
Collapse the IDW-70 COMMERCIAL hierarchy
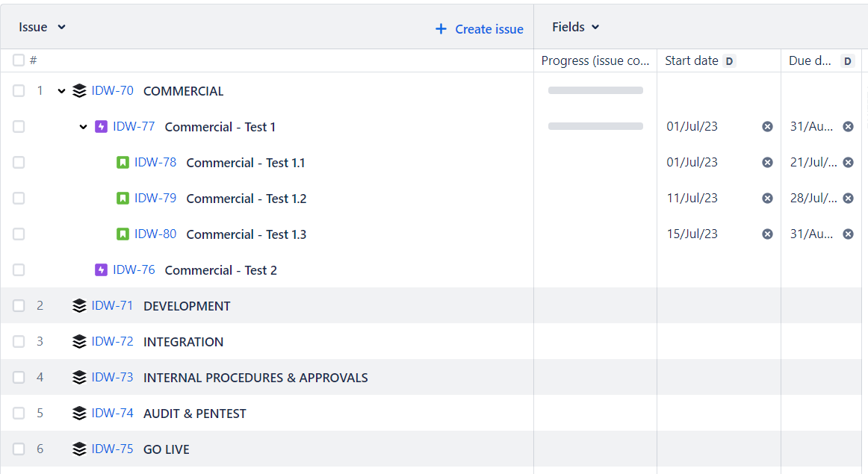pos(61,91)
